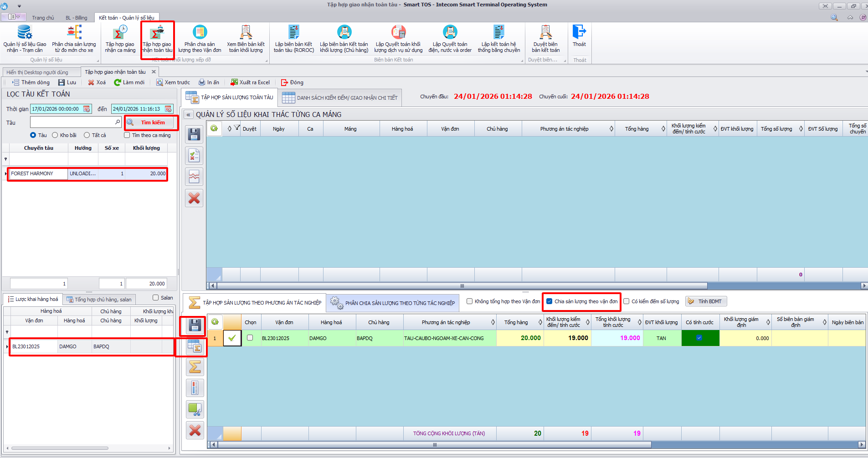This screenshot has height=458, width=868.
Task: Enable Không tổng hợp theo Vận đơn checkbox
Action: [469, 301]
